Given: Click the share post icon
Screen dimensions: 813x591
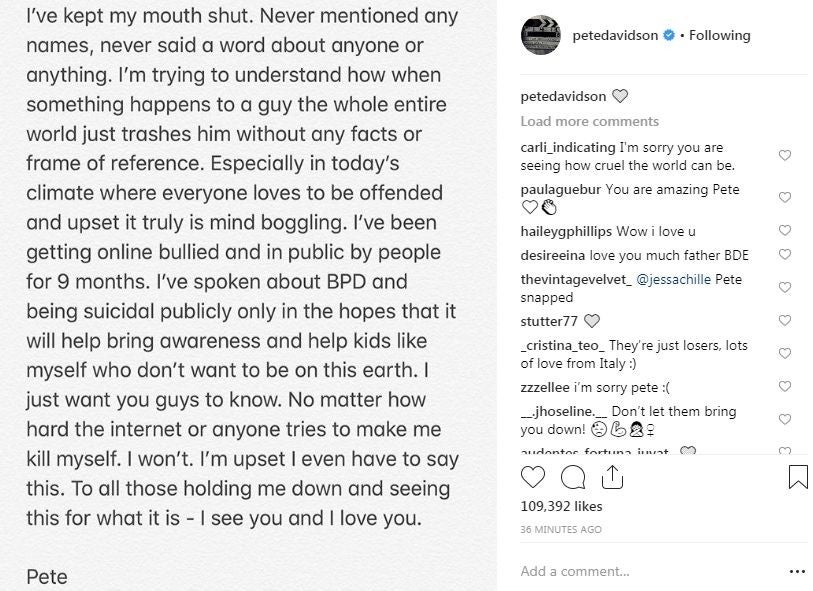Looking at the screenshot, I should [611, 477].
